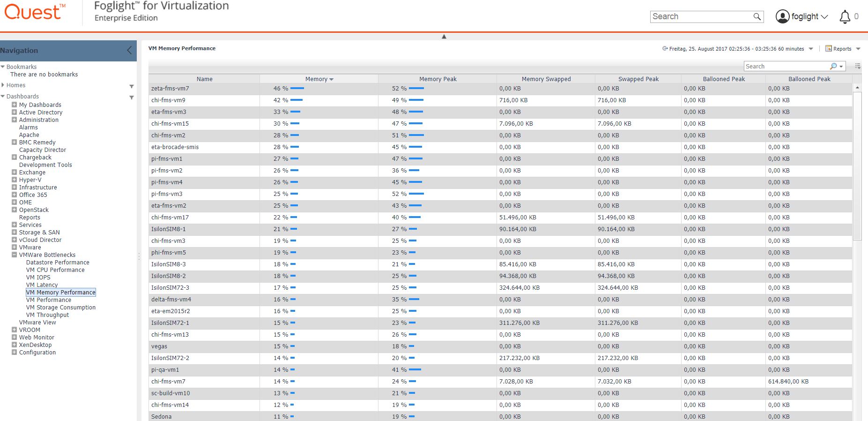Expand the XenDesktop node
This screenshot has width=868, height=421.
[x=14, y=345]
